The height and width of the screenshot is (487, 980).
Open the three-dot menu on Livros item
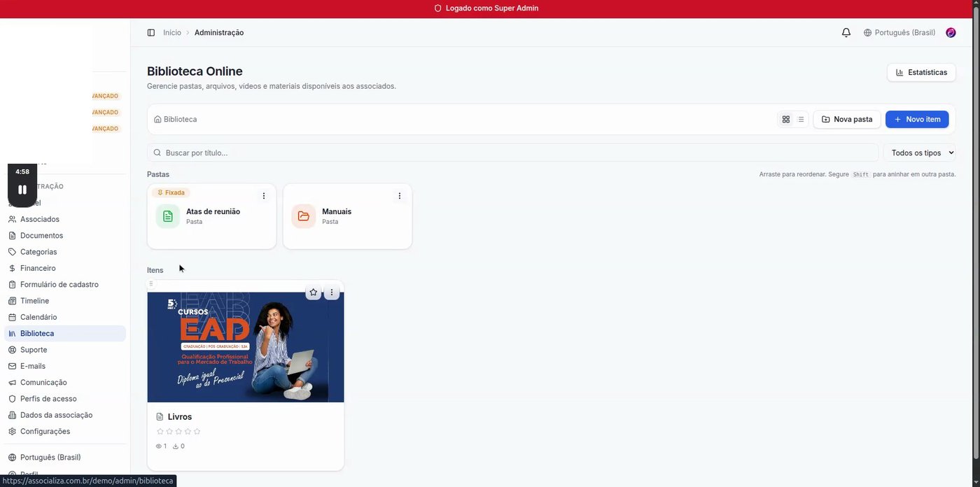(x=331, y=292)
